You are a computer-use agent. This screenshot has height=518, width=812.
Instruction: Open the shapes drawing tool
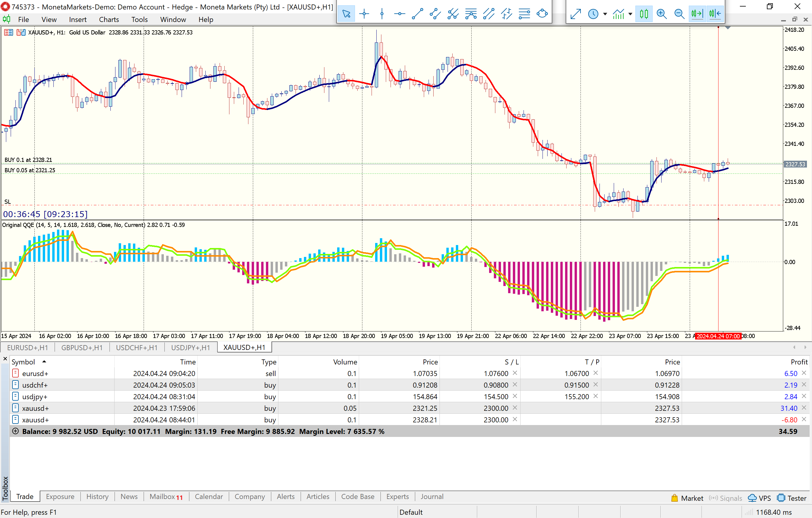(x=542, y=14)
